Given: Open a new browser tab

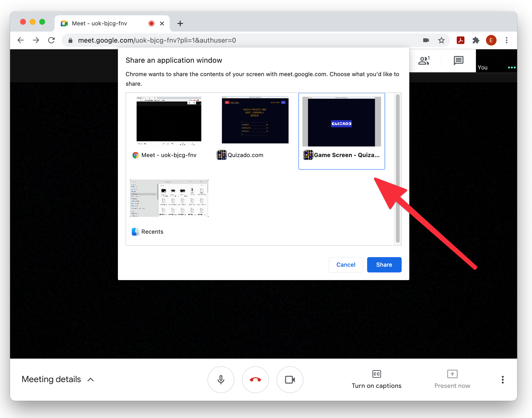Looking at the screenshot, I should click(x=180, y=23).
